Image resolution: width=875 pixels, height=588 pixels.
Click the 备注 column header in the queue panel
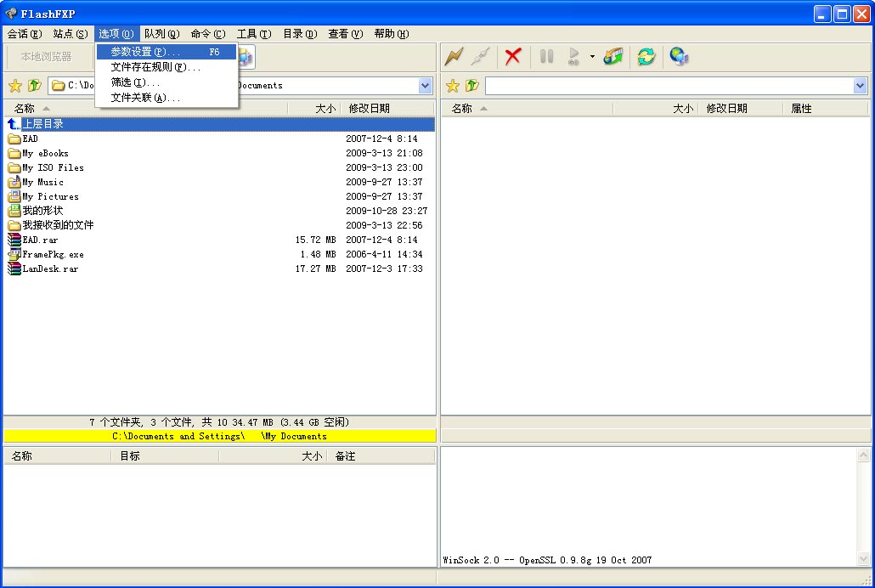[381, 456]
